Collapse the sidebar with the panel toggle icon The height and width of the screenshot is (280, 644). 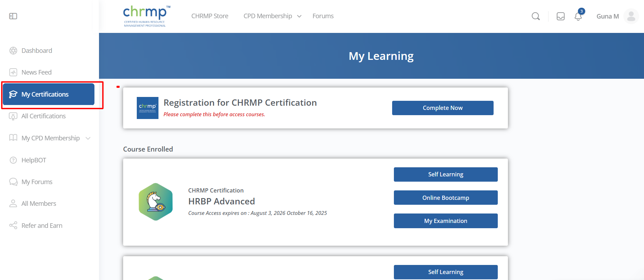(13, 16)
